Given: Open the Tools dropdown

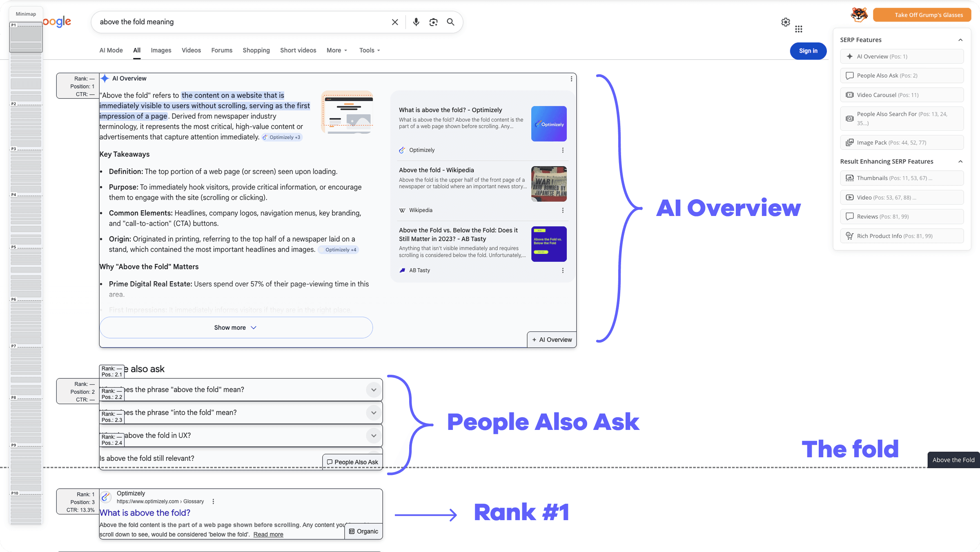Looking at the screenshot, I should point(370,50).
